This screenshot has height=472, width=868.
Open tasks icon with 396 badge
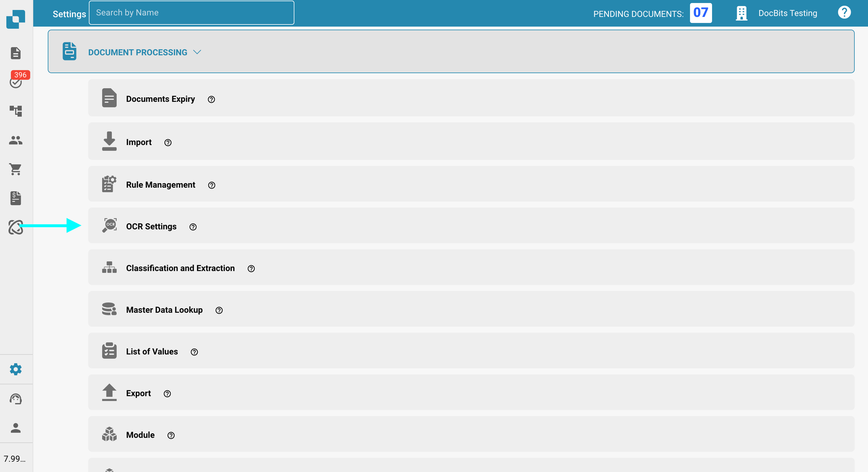pyautogui.click(x=16, y=82)
